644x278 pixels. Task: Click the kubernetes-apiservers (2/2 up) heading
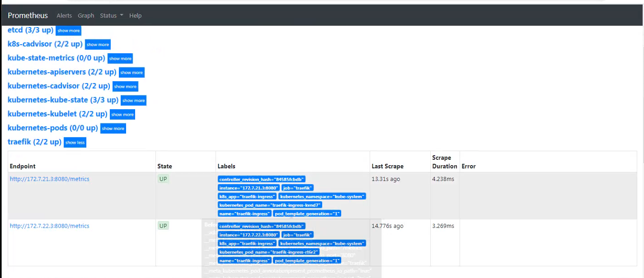click(62, 72)
